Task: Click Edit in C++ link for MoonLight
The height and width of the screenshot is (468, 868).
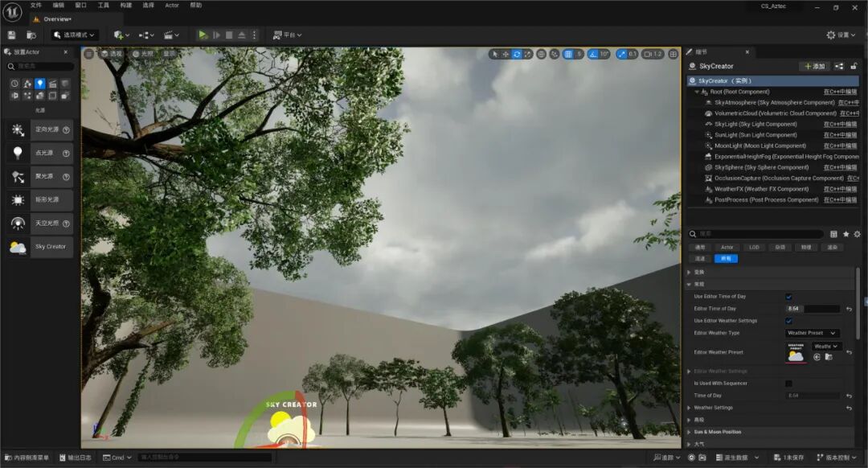Action: point(840,146)
